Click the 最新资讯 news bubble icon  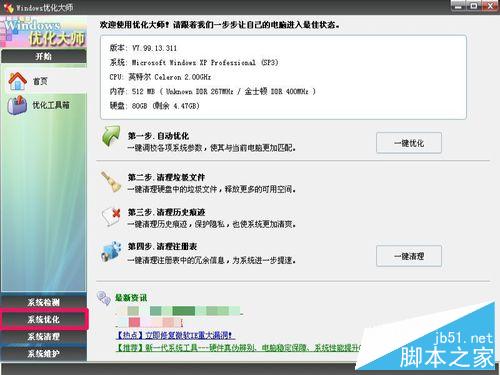104,298
